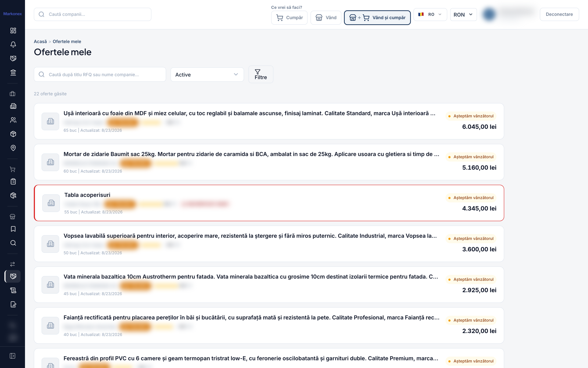Click the magnifier search icon in sidebar

(x=13, y=243)
